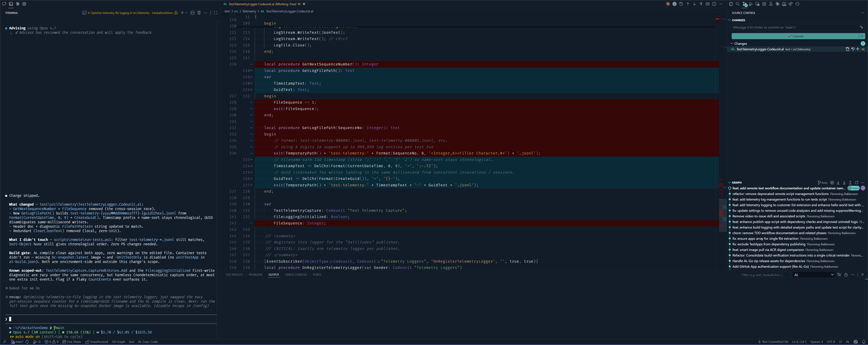Screen dimensions: 868x345
Task: Click the Claude sparkle icon in editor toolbar
Action: [x=668, y=4]
